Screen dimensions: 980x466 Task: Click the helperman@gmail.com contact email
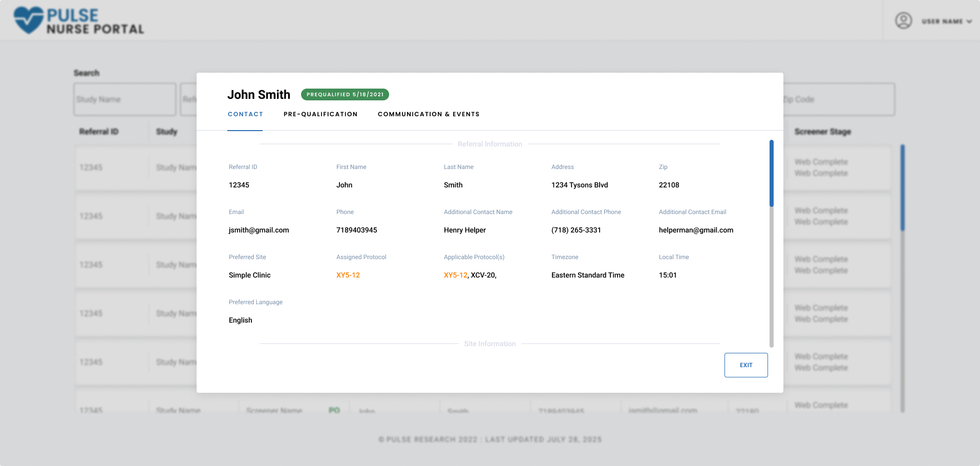[x=696, y=230]
